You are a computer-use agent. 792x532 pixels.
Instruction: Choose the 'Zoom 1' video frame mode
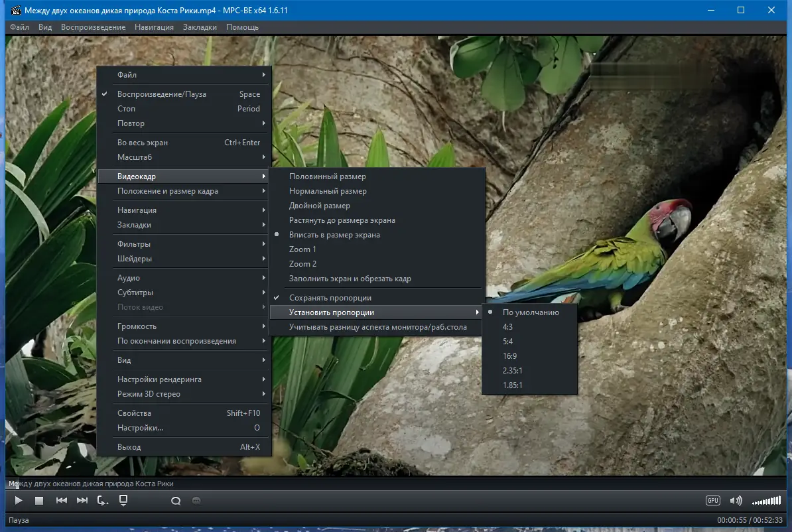302,249
